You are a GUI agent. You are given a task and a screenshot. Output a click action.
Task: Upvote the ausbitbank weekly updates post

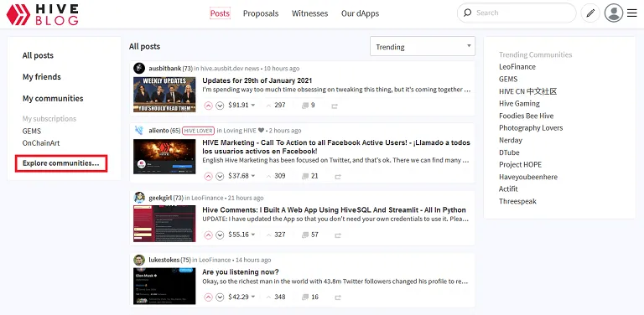click(208, 106)
